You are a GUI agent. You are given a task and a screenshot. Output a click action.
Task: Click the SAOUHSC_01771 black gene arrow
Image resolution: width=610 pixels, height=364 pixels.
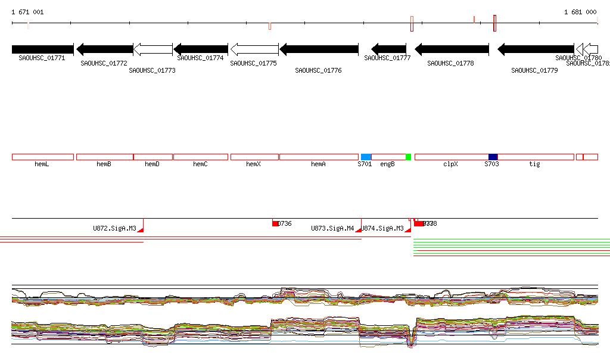(43, 49)
